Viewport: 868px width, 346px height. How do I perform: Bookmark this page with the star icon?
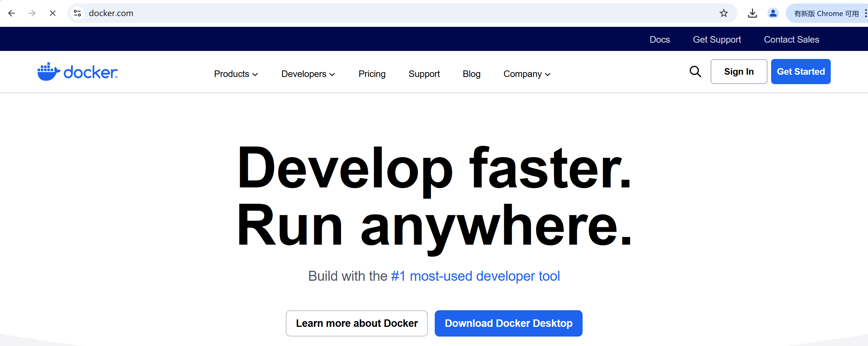(x=724, y=13)
